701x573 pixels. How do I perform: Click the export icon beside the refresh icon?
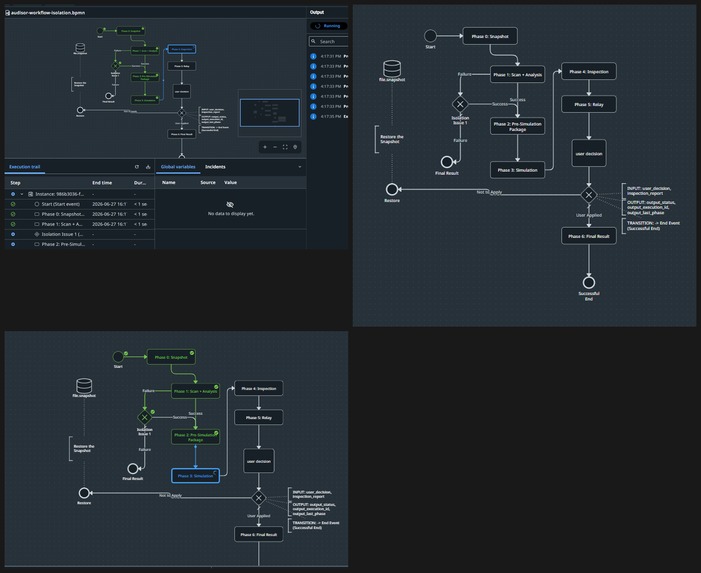148,167
